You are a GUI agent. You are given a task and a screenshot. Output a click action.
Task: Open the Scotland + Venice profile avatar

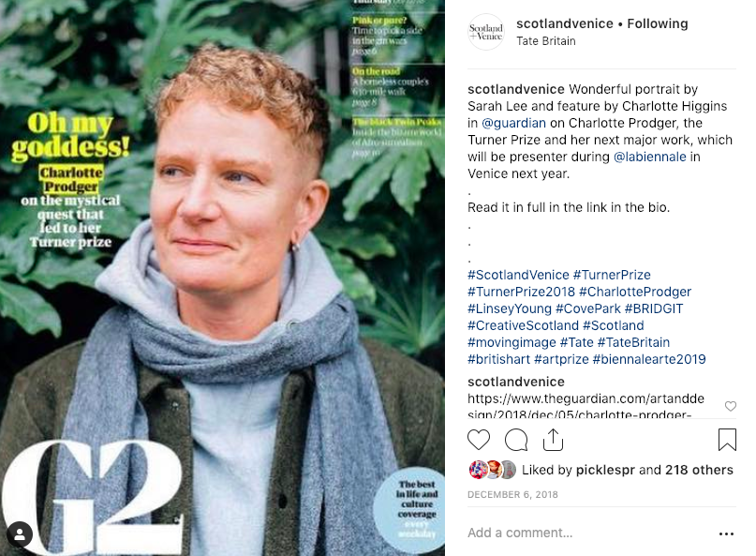(x=486, y=32)
